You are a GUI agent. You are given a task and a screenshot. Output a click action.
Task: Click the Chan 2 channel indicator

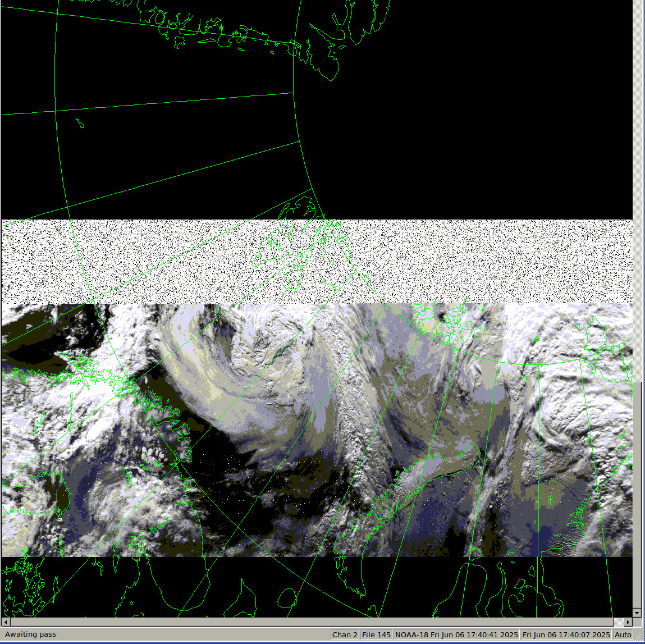click(344, 634)
